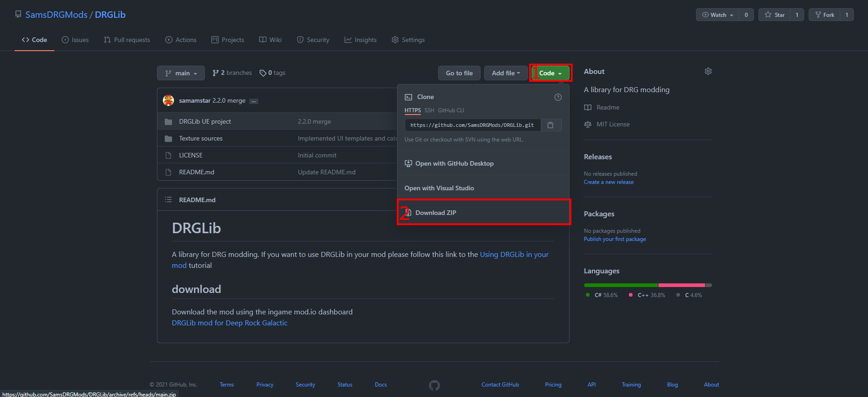Open the Using DRGLib in your mod tutorial link
The height and width of the screenshot is (397, 868).
pyautogui.click(x=360, y=260)
